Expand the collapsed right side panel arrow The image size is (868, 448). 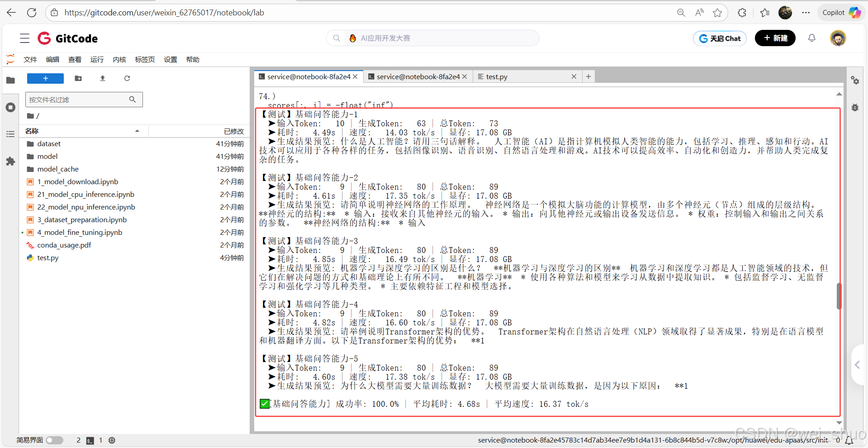(858, 365)
